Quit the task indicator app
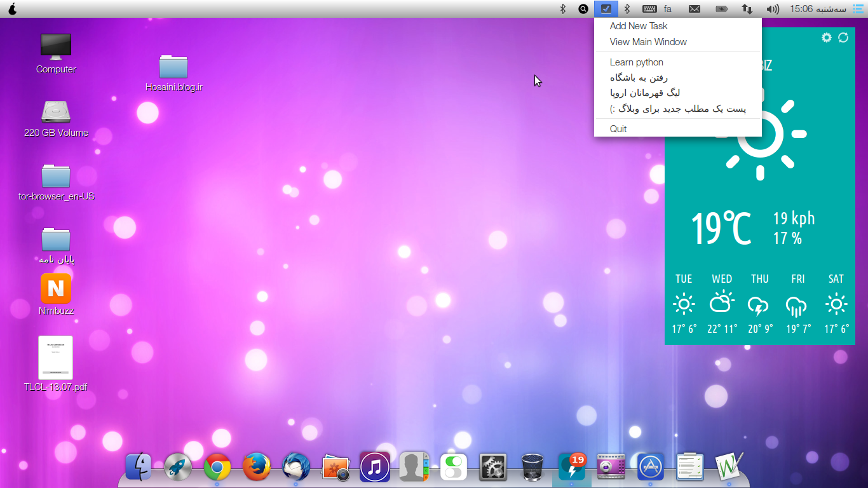The image size is (868, 488). tap(618, 129)
